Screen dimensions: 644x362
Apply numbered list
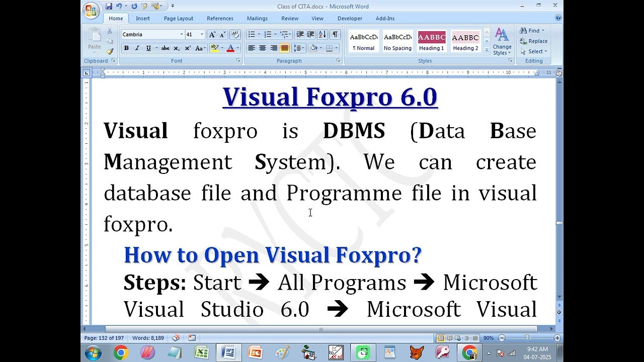tap(268, 34)
